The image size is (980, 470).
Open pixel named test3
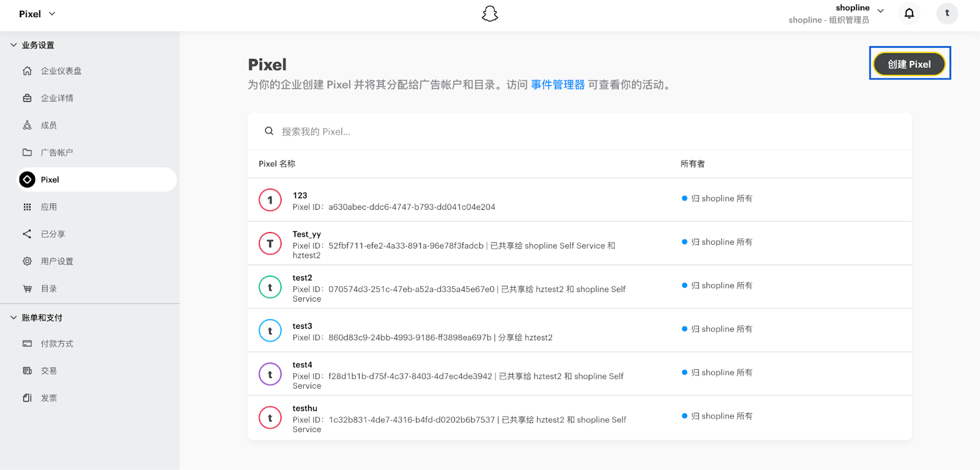(303, 326)
